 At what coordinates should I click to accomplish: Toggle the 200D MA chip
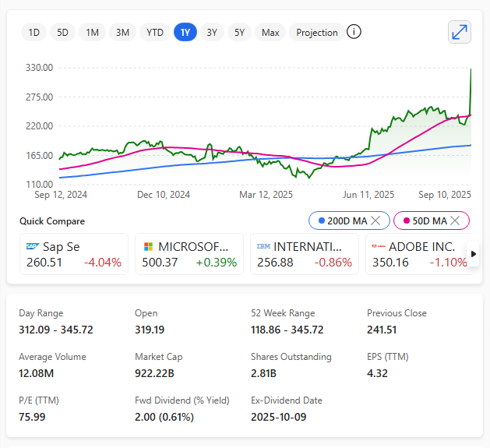349,220
